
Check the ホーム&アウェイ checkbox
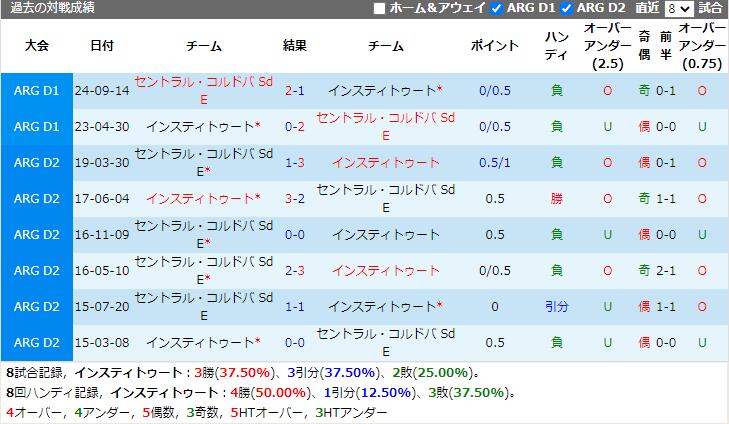[x=379, y=9]
